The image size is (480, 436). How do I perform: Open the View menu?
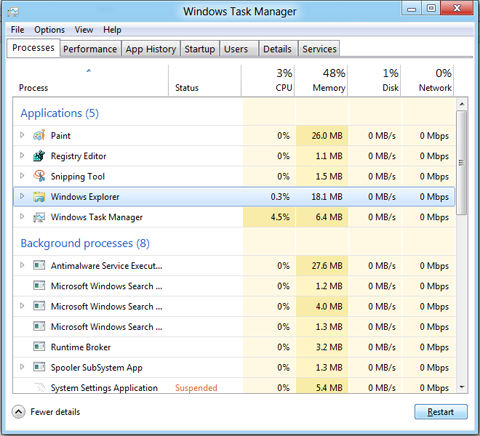84,30
